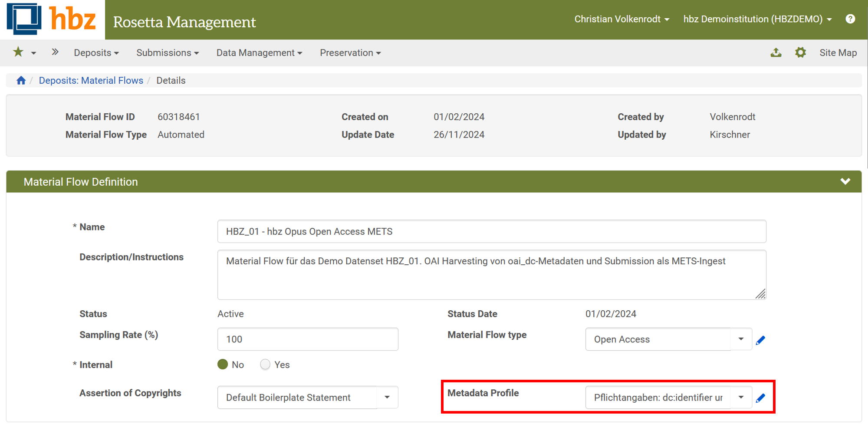
Task: Open the settings gear icon
Action: pyautogui.click(x=801, y=52)
